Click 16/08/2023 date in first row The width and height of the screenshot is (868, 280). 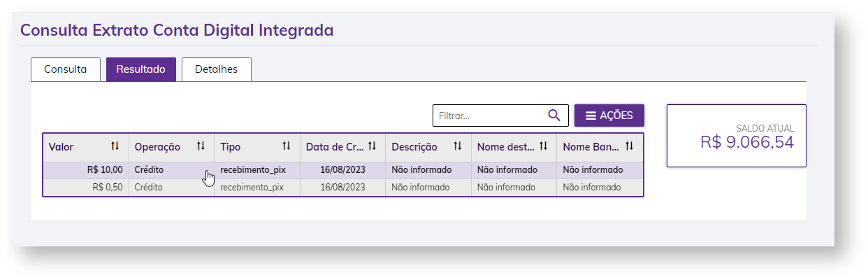[x=342, y=170]
